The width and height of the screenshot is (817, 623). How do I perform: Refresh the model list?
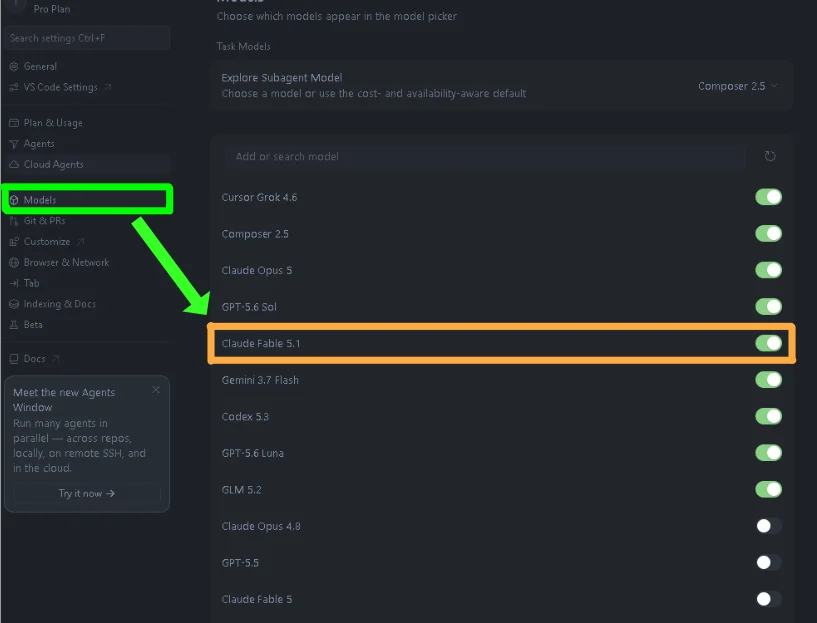coord(770,156)
